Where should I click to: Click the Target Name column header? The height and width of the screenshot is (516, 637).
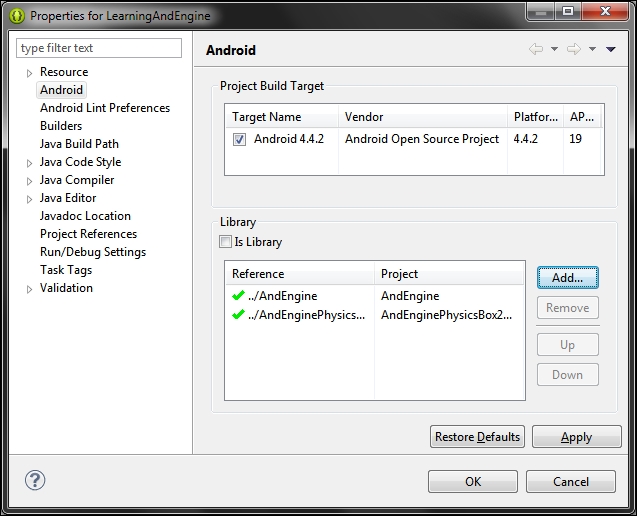tap(282, 117)
